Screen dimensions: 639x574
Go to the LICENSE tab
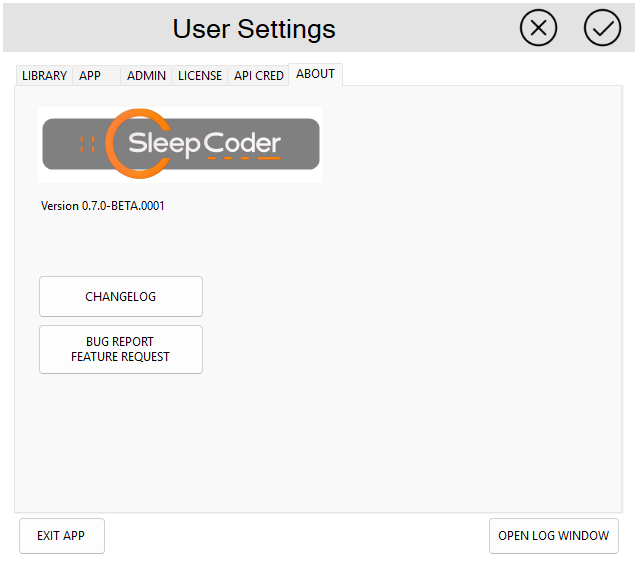point(200,75)
